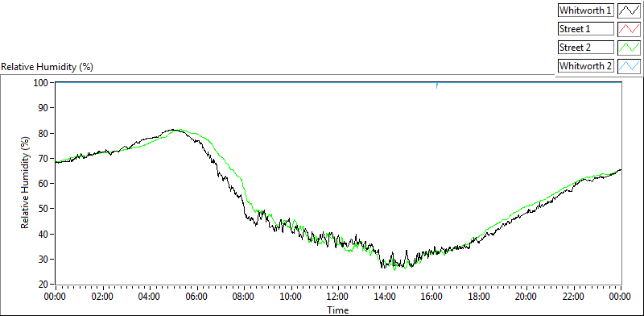Click the 12:00 time axis label
The height and width of the screenshot is (316, 644).
click(x=338, y=297)
